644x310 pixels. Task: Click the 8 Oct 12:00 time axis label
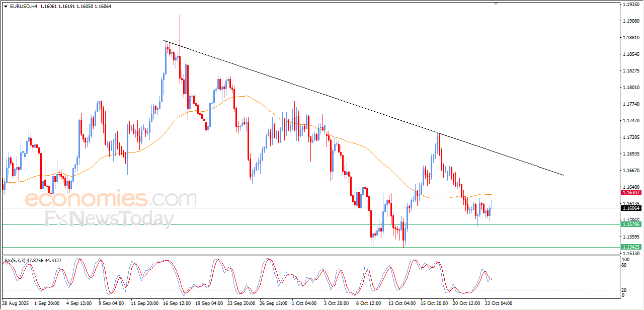click(369, 303)
